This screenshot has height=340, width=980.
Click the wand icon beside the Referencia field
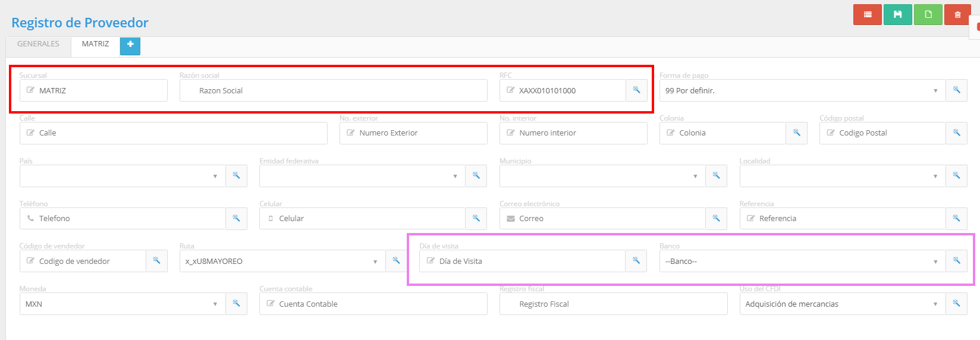956,219
